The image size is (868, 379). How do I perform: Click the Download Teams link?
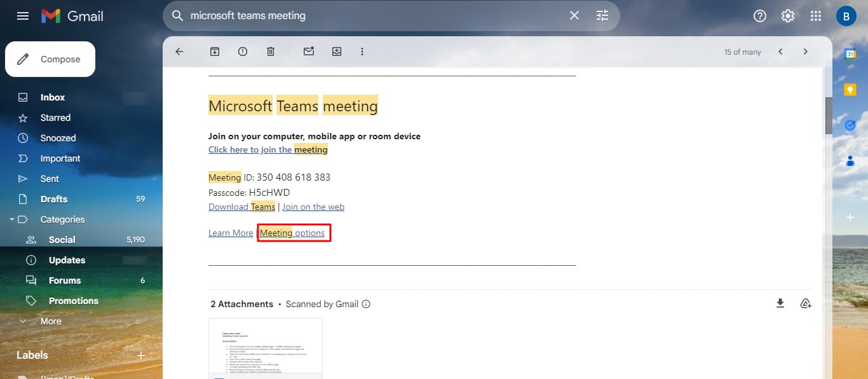241,207
